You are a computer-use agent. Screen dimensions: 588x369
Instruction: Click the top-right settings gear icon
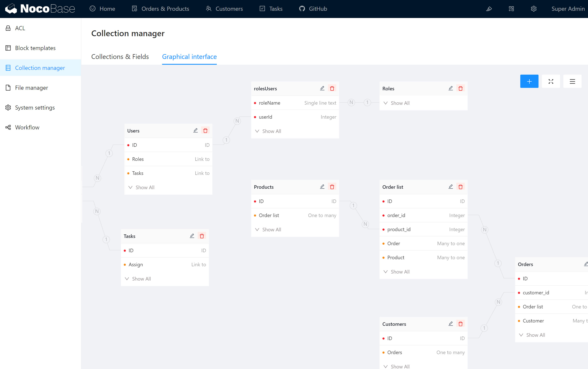coord(534,9)
